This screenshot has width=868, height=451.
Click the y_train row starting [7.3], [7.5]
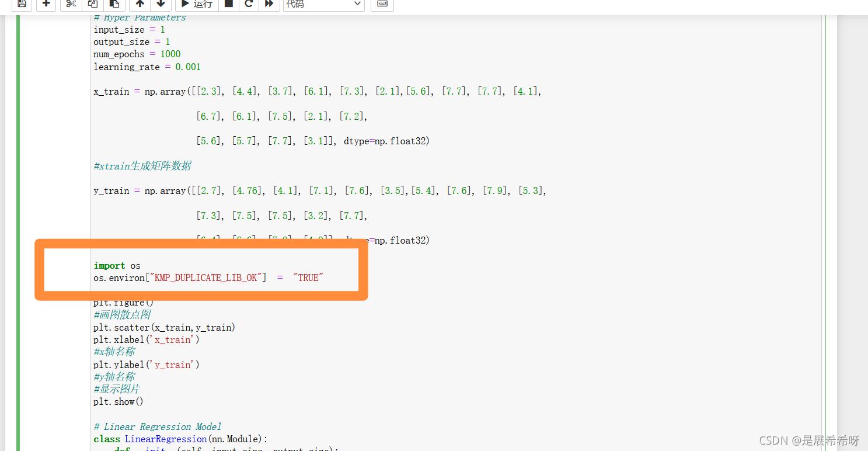coord(282,216)
